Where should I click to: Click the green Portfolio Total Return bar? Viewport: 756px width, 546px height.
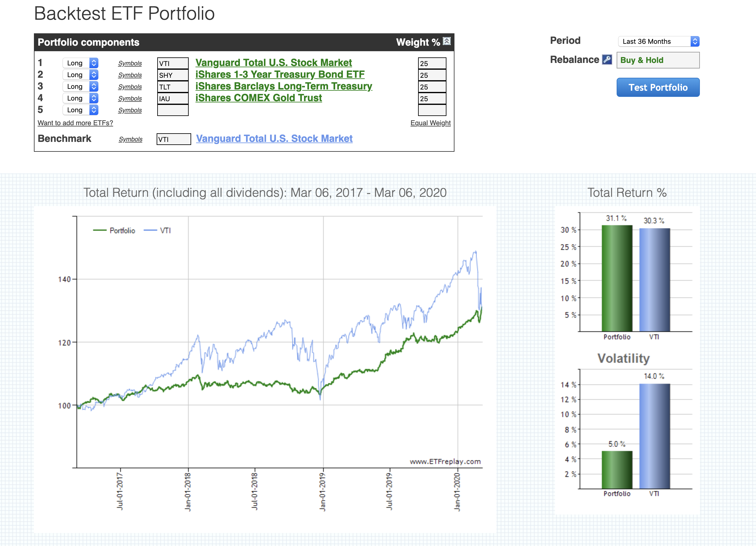coord(617,278)
